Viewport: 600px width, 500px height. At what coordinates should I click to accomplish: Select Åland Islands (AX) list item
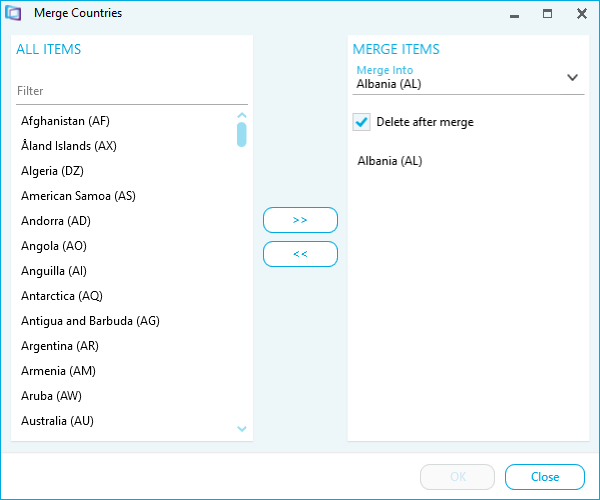(x=69, y=146)
